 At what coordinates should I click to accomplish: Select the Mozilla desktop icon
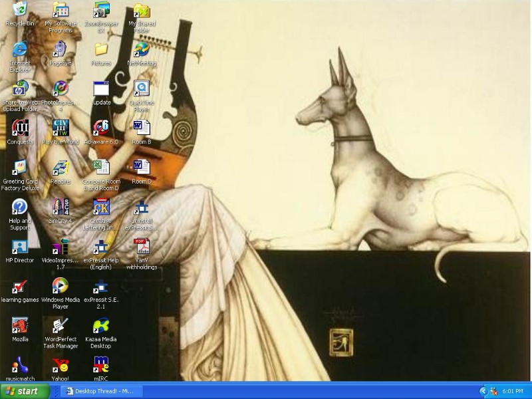(x=20, y=326)
